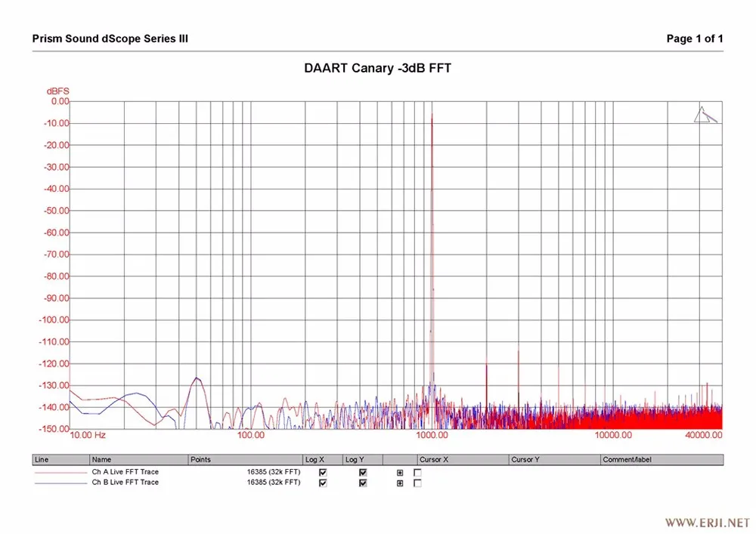Click the plus cursor icon in Ch B row

pos(400,483)
